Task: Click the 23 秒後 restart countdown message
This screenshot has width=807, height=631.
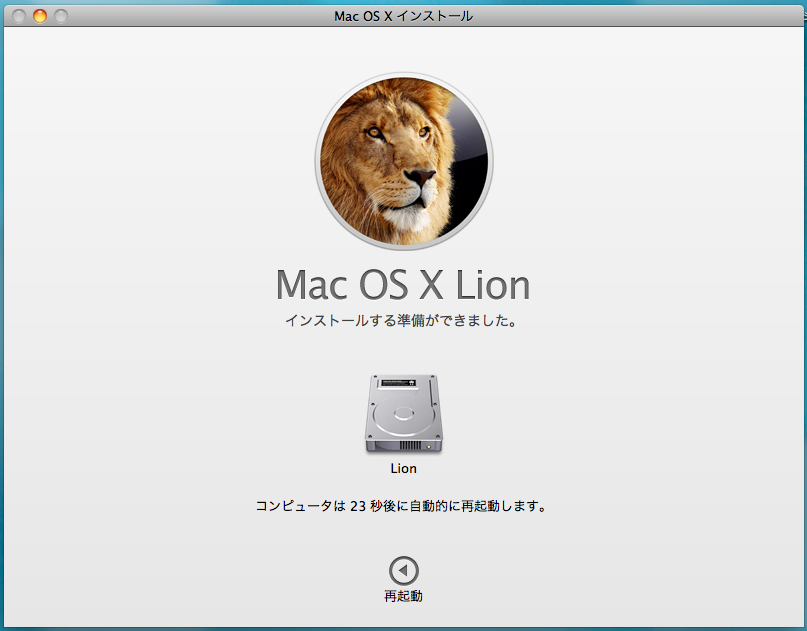Action: click(x=401, y=506)
